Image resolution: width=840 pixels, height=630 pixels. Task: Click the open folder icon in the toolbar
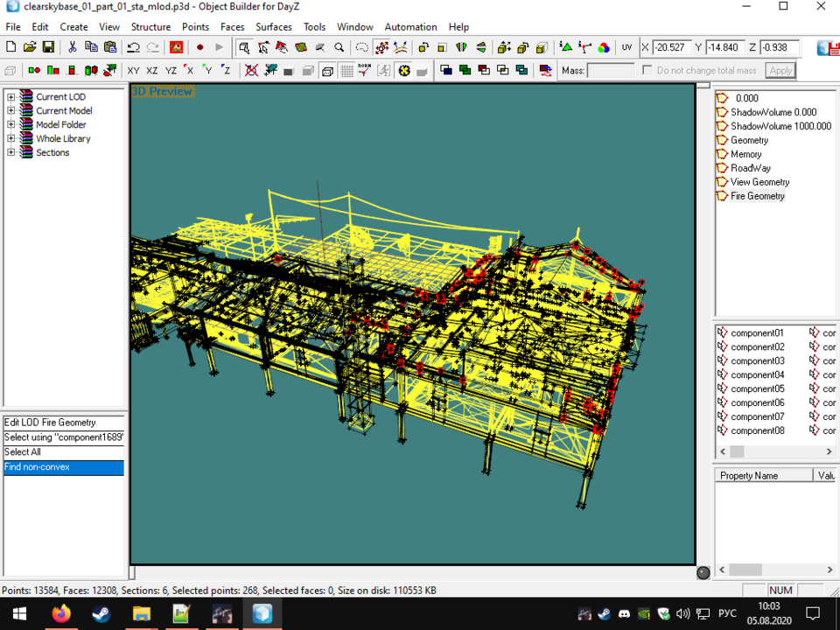30,47
